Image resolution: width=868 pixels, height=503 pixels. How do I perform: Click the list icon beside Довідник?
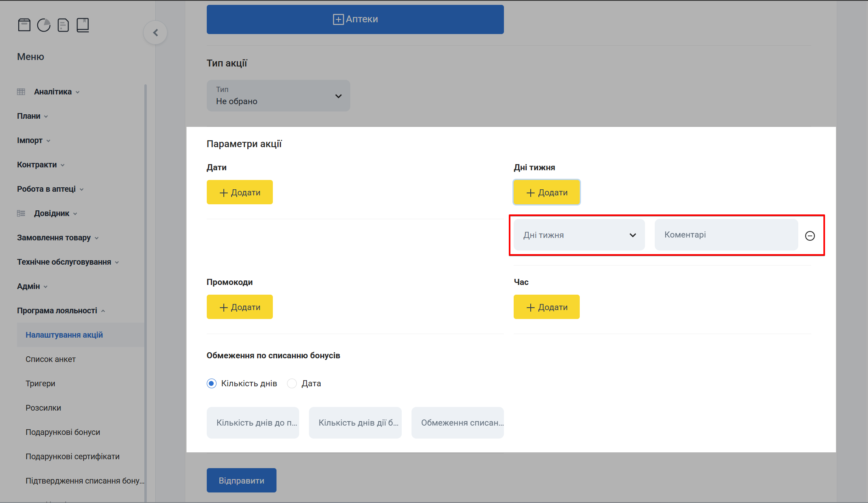tap(21, 214)
